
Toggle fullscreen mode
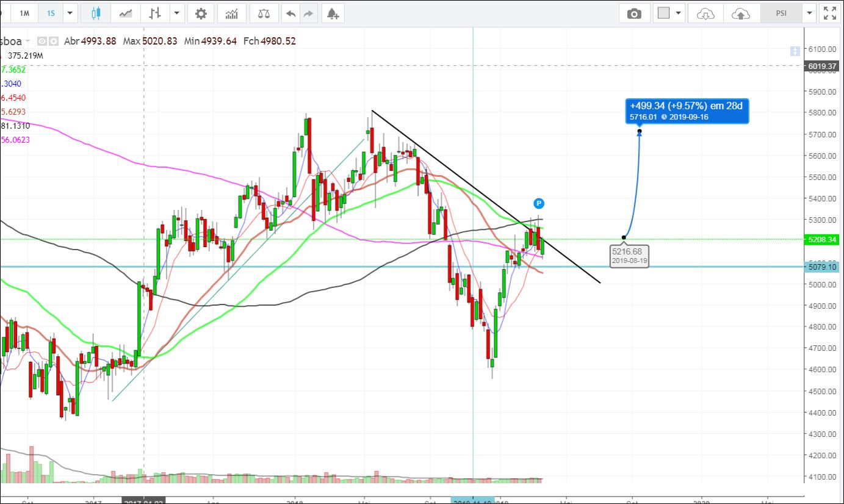830,13
